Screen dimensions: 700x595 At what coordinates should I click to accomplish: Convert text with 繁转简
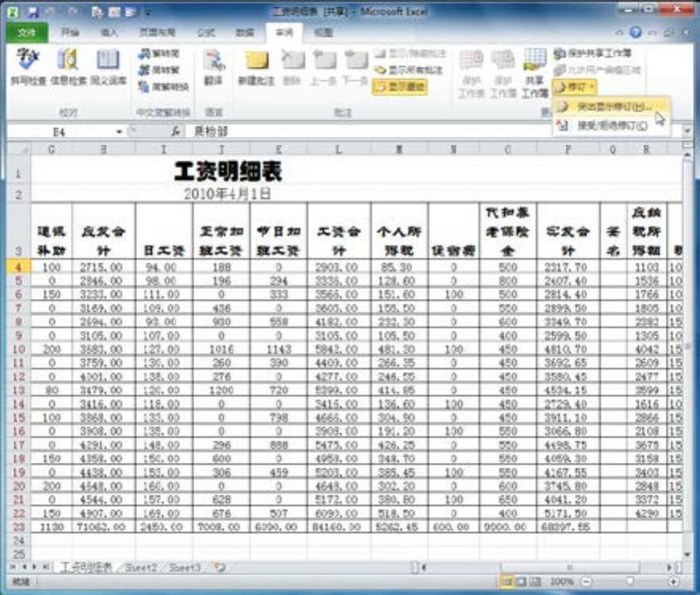pyautogui.click(x=159, y=53)
